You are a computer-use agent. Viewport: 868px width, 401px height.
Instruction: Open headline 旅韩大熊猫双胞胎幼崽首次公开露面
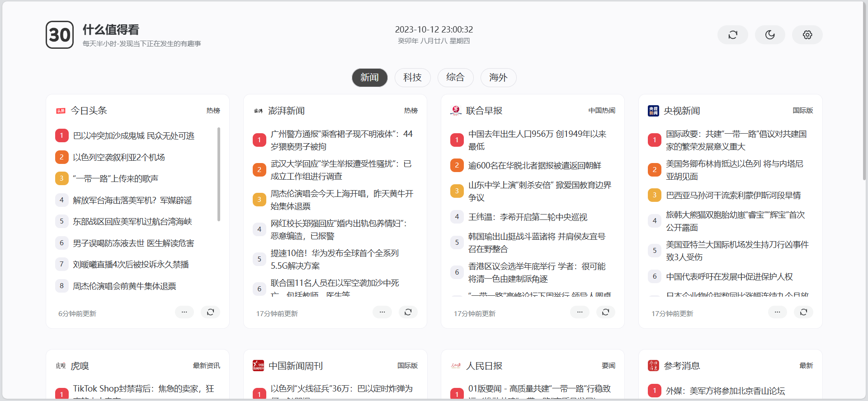736,221
